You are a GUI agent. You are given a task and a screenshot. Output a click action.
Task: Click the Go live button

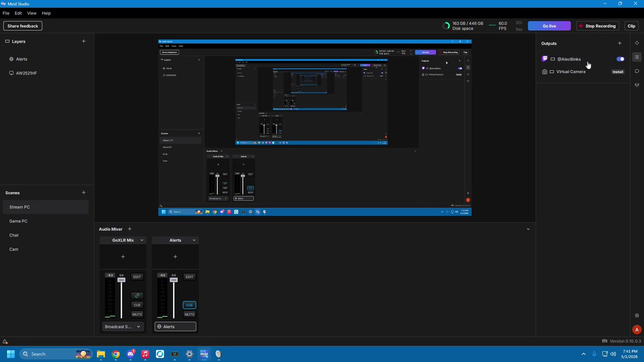[x=549, y=26]
